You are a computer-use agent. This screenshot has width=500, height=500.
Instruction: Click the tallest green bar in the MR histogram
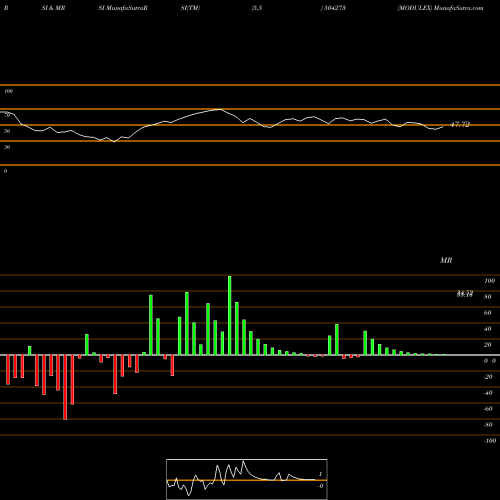[x=230, y=315]
